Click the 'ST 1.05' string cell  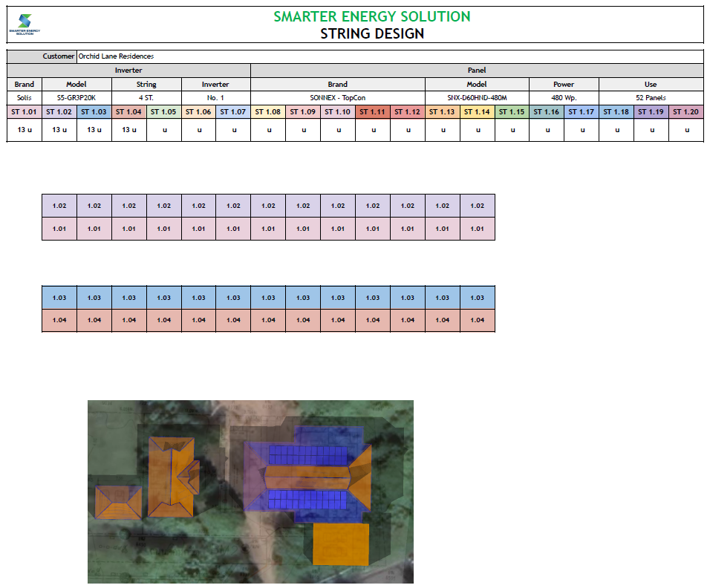164,112
